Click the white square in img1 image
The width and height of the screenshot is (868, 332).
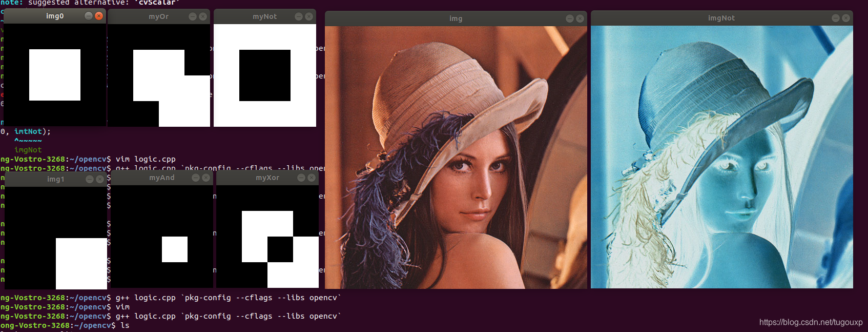click(x=81, y=264)
